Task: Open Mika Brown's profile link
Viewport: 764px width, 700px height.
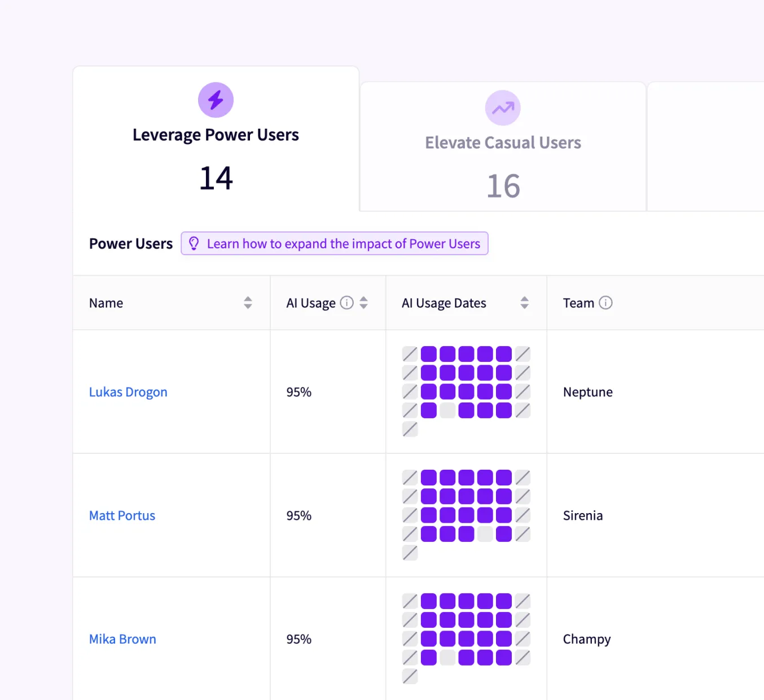Action: 122,639
